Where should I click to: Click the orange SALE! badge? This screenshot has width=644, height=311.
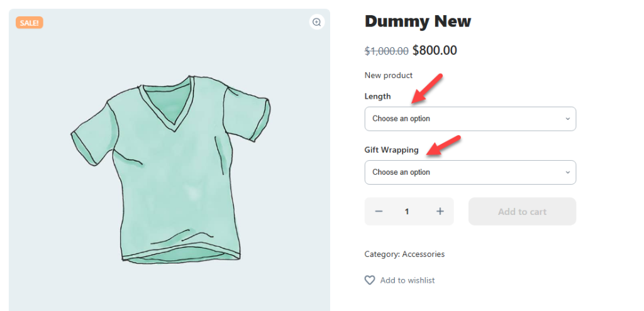[x=30, y=23]
